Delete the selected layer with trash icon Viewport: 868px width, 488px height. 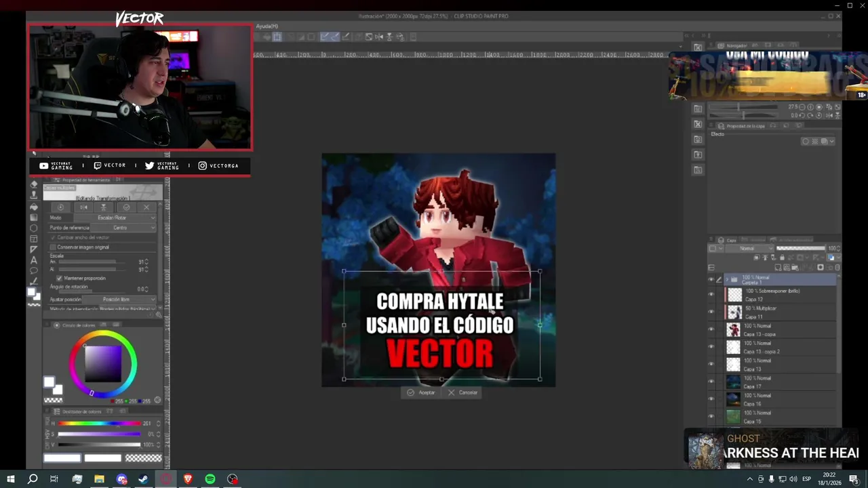point(837,268)
